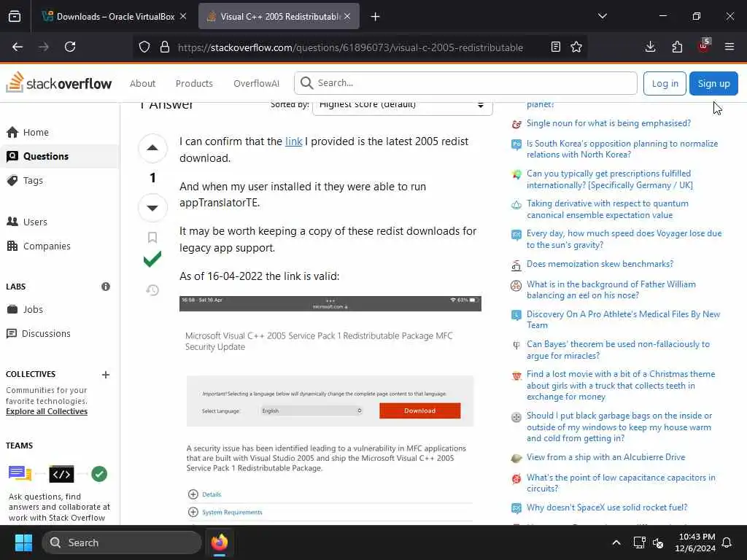Open 'View from a ship with an Alcubierre Drive'

(x=605, y=457)
